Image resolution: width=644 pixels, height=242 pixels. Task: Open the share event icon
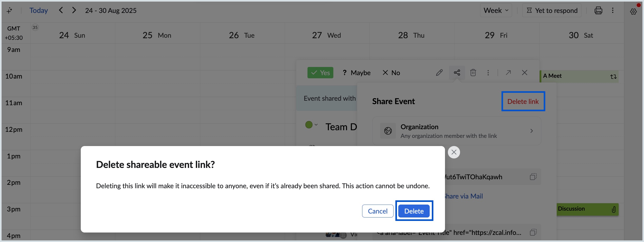pos(457,72)
